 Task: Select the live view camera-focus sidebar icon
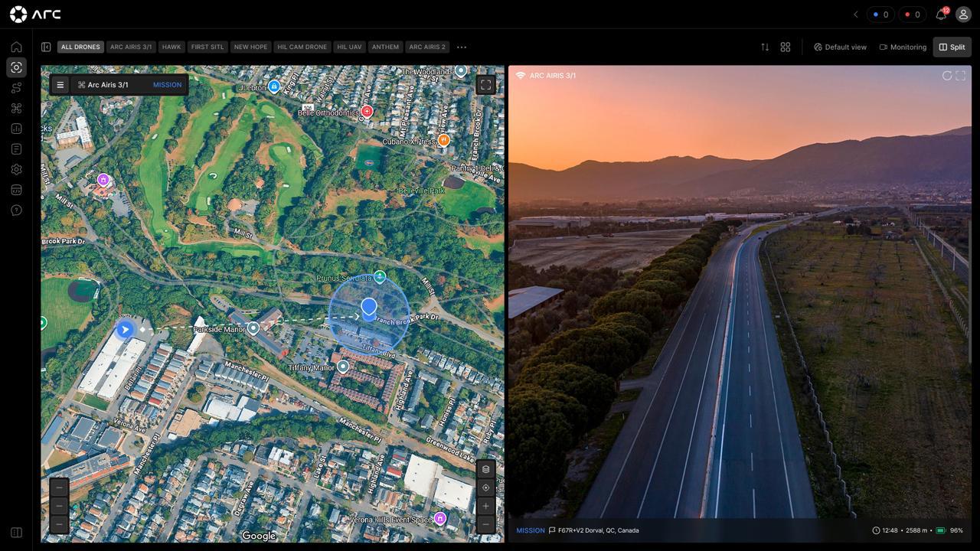tap(16, 67)
